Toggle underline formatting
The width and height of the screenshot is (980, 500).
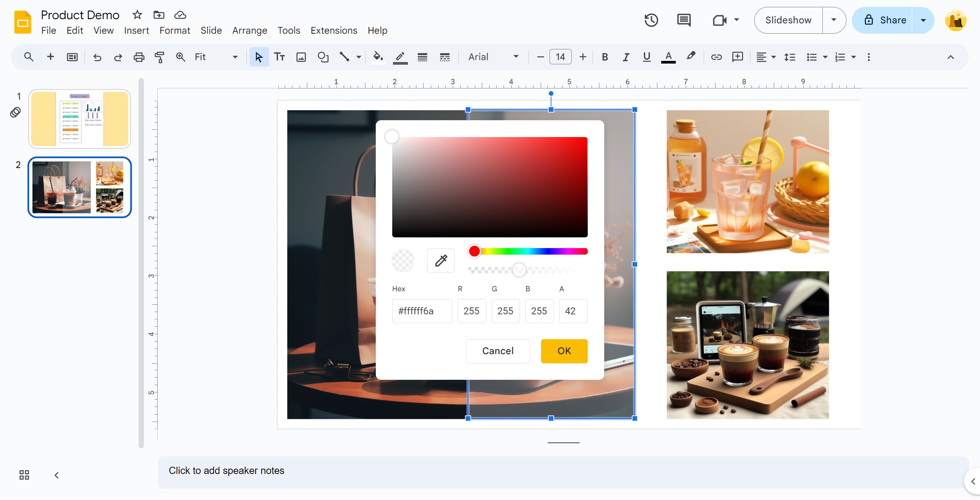tap(647, 57)
